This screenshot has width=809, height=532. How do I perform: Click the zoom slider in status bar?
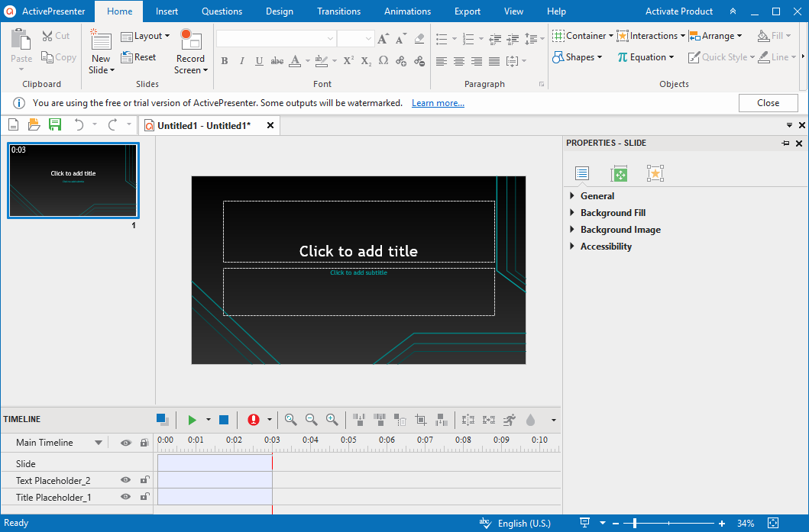click(635, 524)
